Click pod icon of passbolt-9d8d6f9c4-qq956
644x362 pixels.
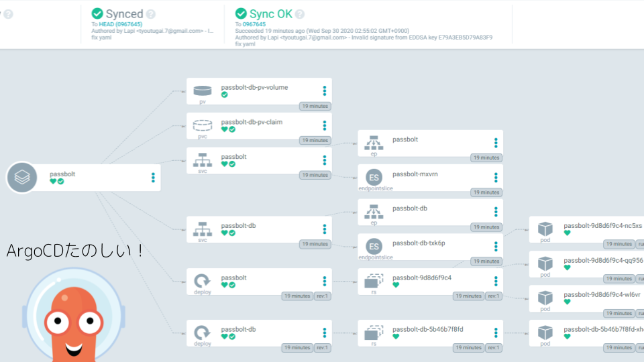(545, 263)
